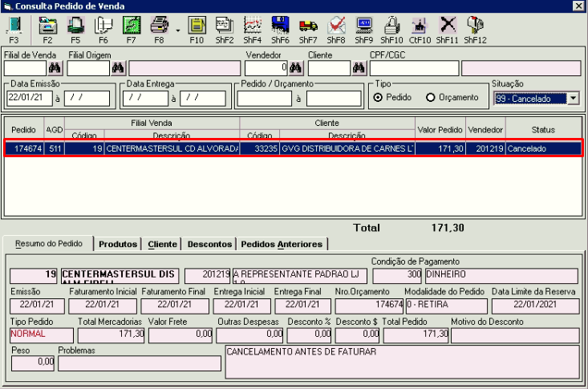This screenshot has width=588, height=389.
Task: Click the Valor Pedido column header
Action: tap(440, 130)
